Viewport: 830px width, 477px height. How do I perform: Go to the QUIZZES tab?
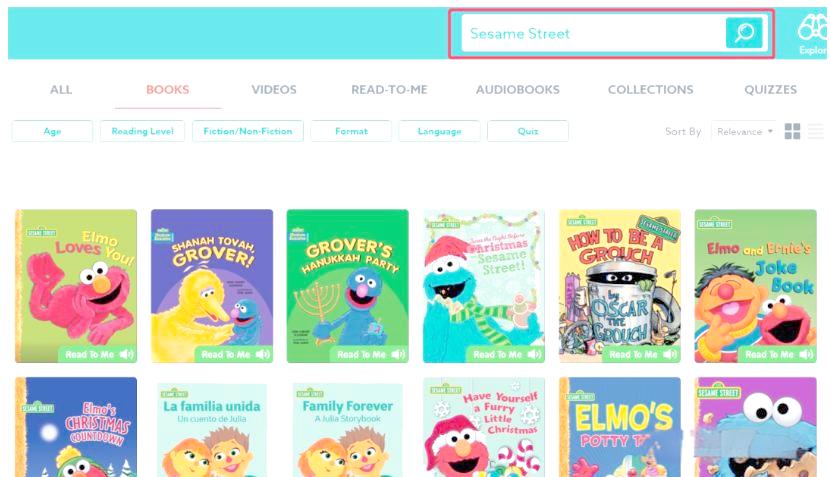pyautogui.click(x=770, y=89)
